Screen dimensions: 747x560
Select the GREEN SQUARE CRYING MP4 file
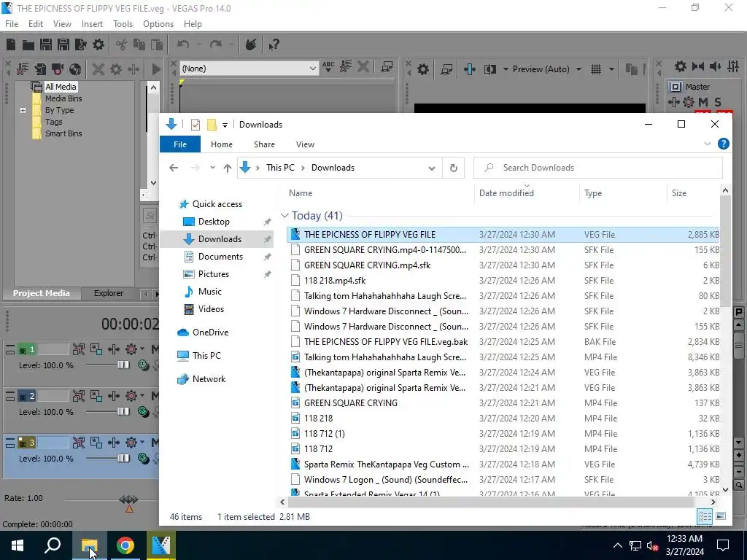point(503,403)
